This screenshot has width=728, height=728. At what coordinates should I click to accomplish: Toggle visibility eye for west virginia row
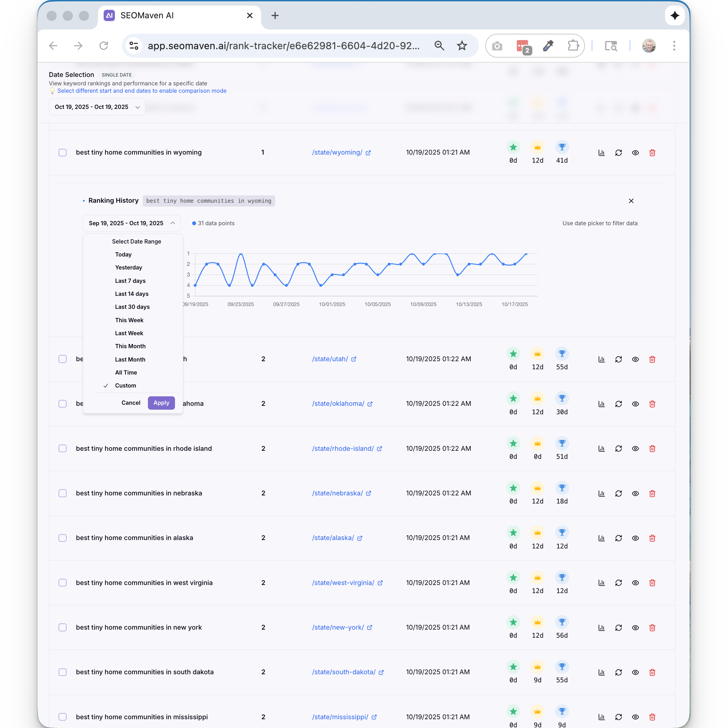pos(635,583)
